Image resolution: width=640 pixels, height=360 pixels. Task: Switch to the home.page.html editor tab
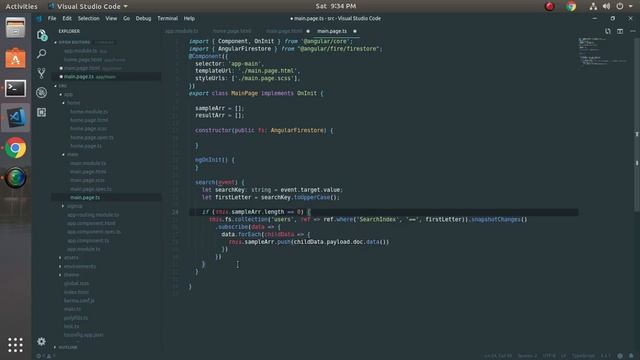232,31
